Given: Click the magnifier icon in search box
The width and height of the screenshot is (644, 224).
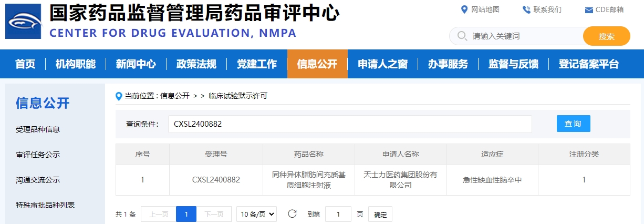Looking at the screenshot, I should (462, 36).
